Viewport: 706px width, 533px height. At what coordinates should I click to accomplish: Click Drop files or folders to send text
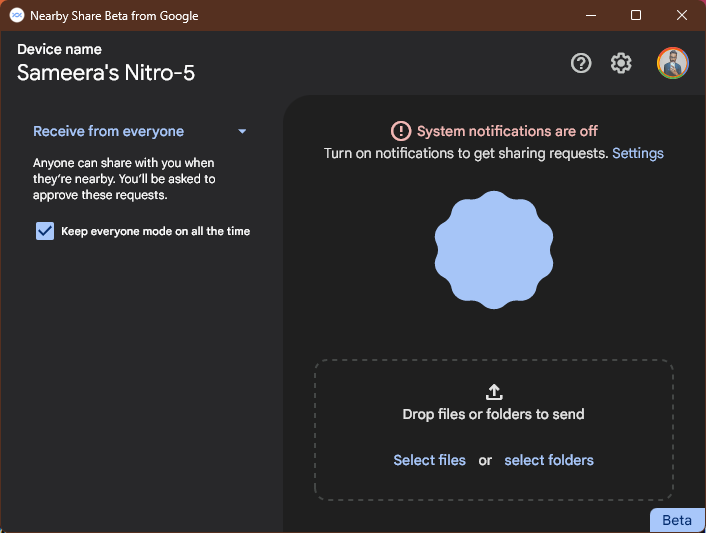pos(493,414)
